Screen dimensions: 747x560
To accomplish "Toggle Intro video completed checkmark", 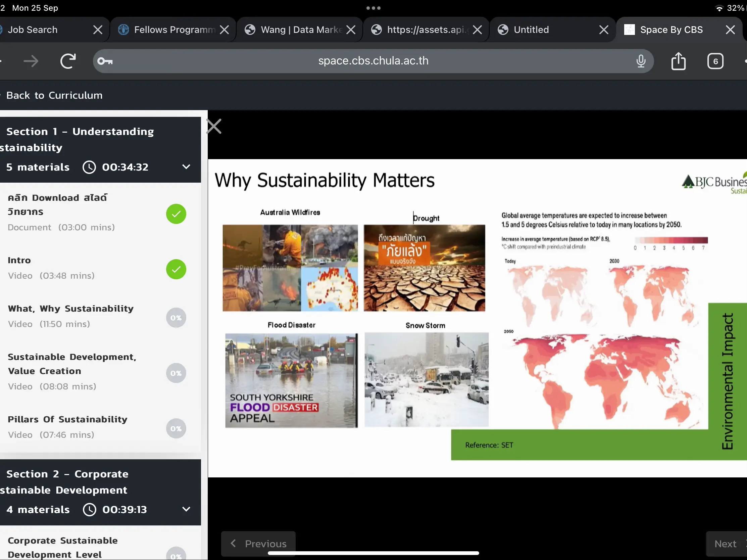I will 176,269.
